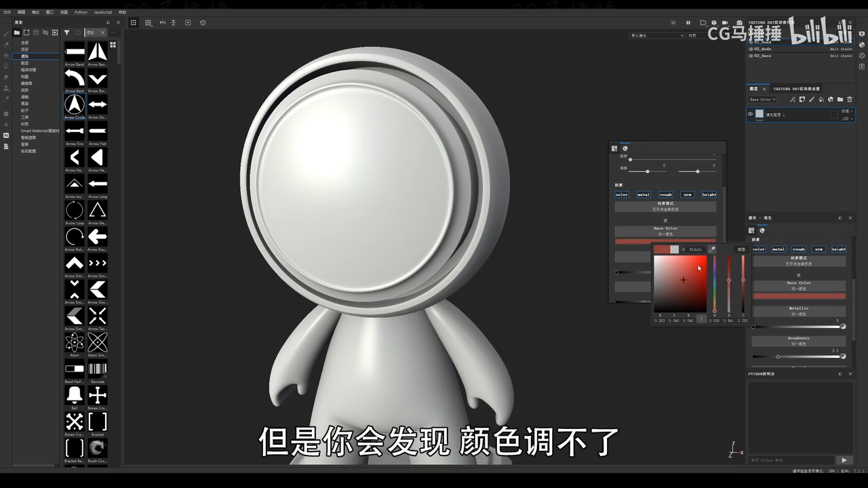Click the Photoshop export icon in sidebar
Screen dimensions: 868x488
click(6, 136)
